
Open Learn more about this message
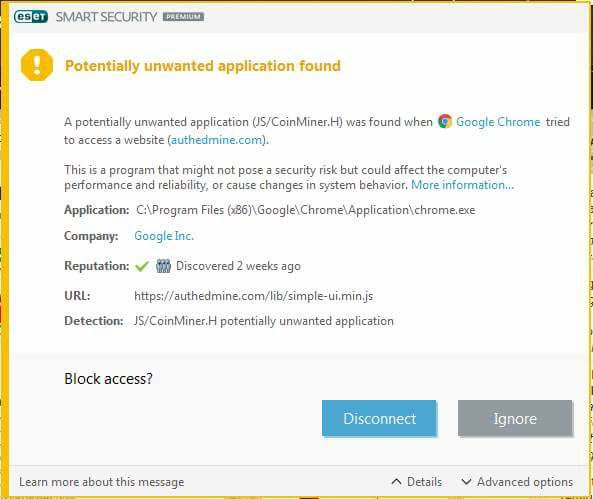coord(102,482)
